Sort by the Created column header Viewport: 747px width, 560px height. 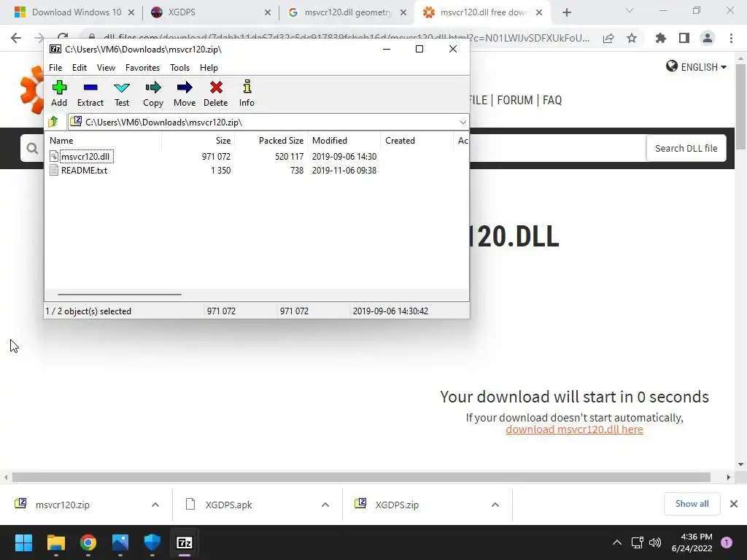tap(417, 141)
